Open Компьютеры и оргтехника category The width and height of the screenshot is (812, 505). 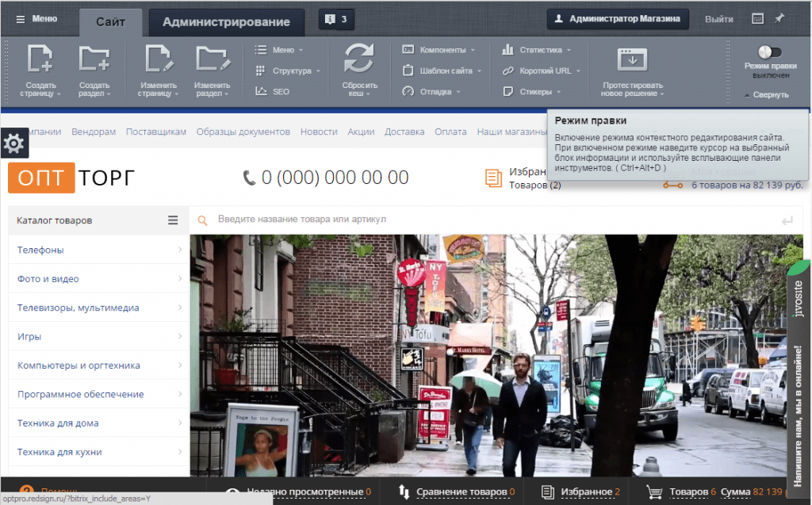tap(98, 365)
